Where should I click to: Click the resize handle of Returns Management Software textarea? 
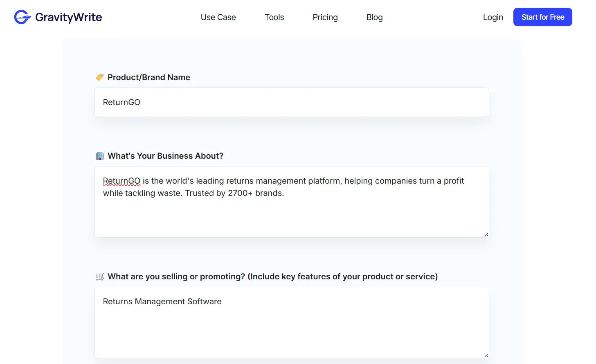(486, 355)
